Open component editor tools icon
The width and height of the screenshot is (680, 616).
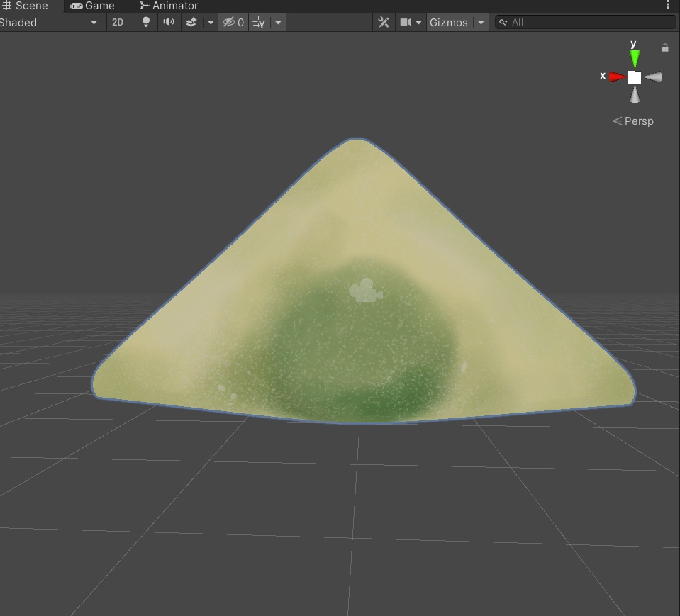pyautogui.click(x=384, y=23)
